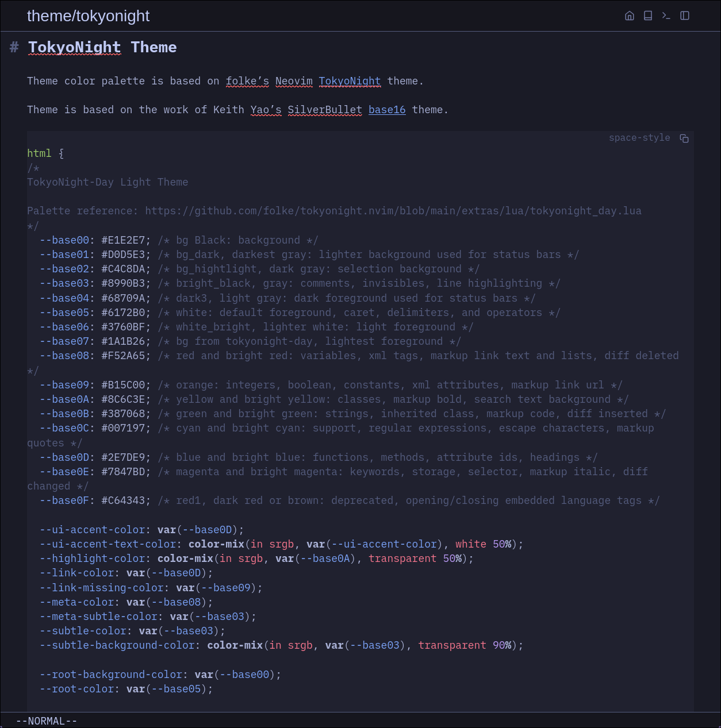Open the page picker book icon

648,16
